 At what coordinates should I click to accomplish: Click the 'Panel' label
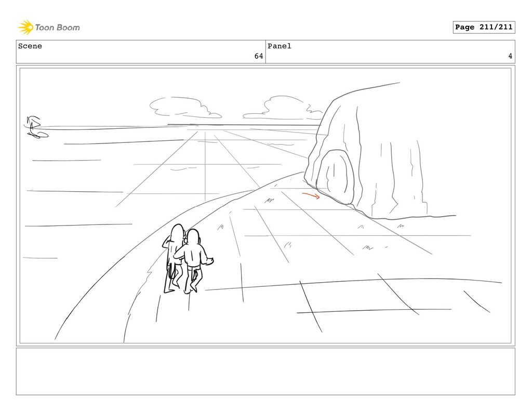click(280, 46)
